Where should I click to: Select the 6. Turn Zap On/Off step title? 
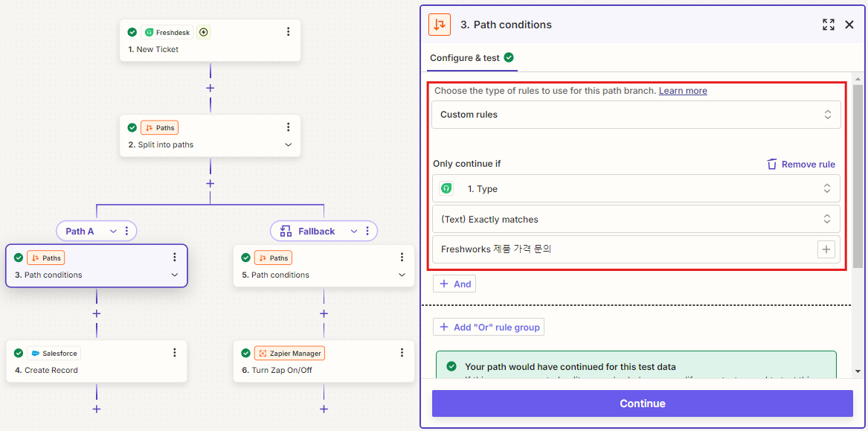(x=277, y=370)
